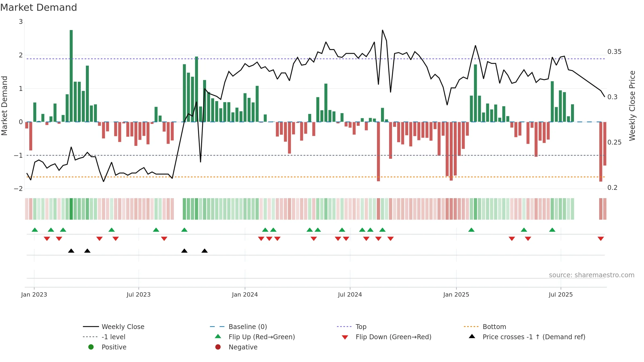Click the dark green heatmap cell in early 2023

coord(71,209)
